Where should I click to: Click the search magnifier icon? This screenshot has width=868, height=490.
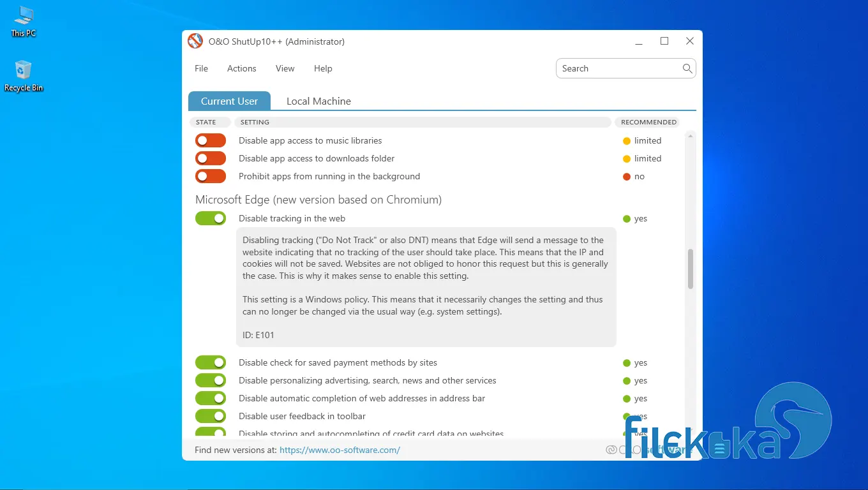coord(687,68)
